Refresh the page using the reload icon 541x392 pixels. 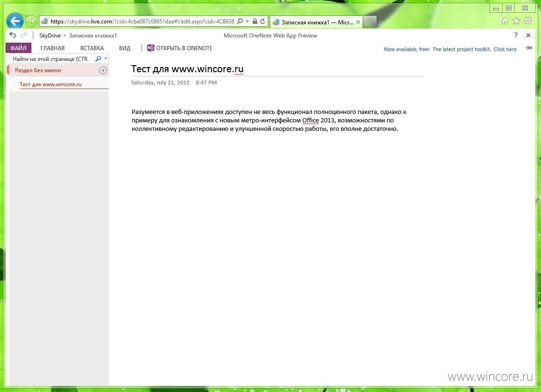pos(263,22)
